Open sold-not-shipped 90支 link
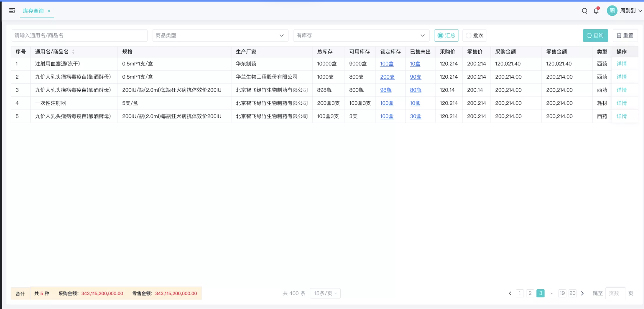The height and width of the screenshot is (309, 644). 415,77
